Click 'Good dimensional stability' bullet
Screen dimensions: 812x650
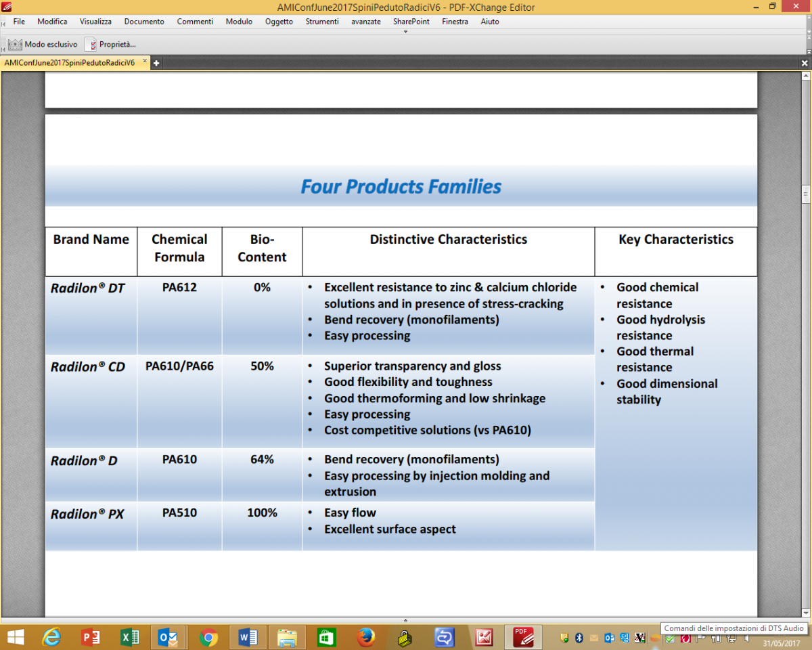pyautogui.click(x=667, y=391)
